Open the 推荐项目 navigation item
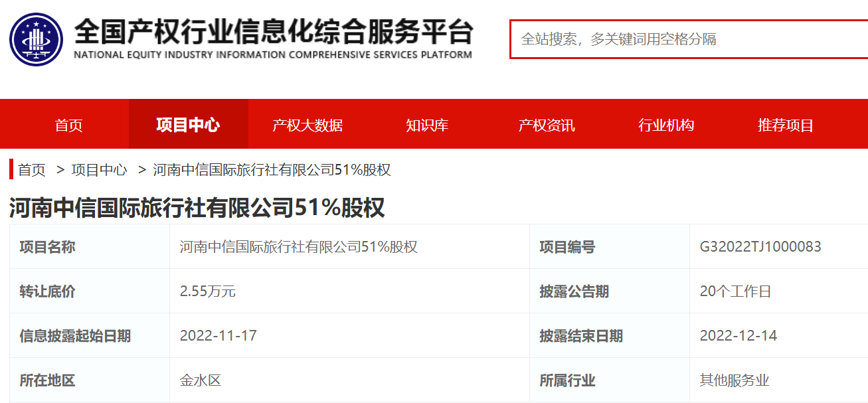 point(786,125)
